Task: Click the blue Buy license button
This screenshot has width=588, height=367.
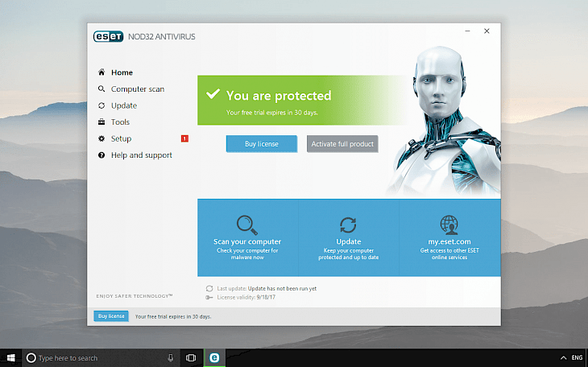Action: click(261, 144)
